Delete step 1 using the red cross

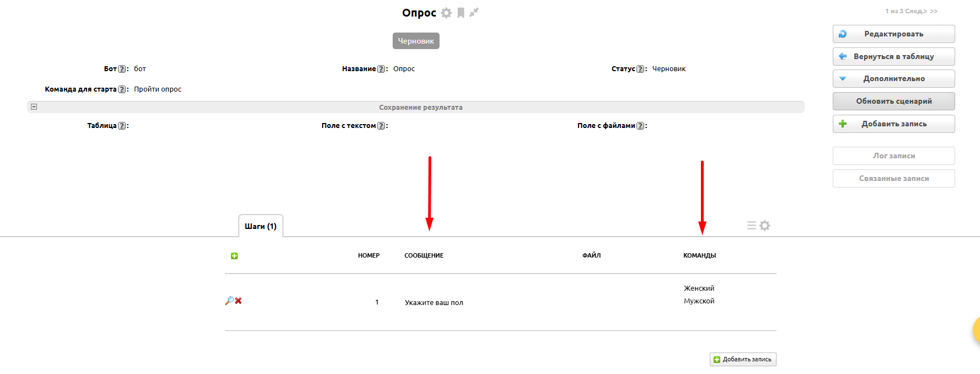tap(238, 301)
